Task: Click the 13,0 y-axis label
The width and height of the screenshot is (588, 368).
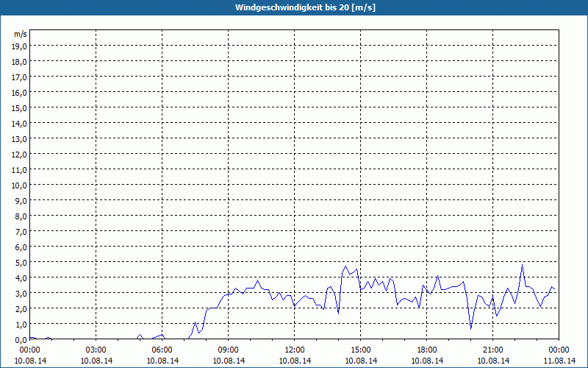Action: [x=19, y=138]
